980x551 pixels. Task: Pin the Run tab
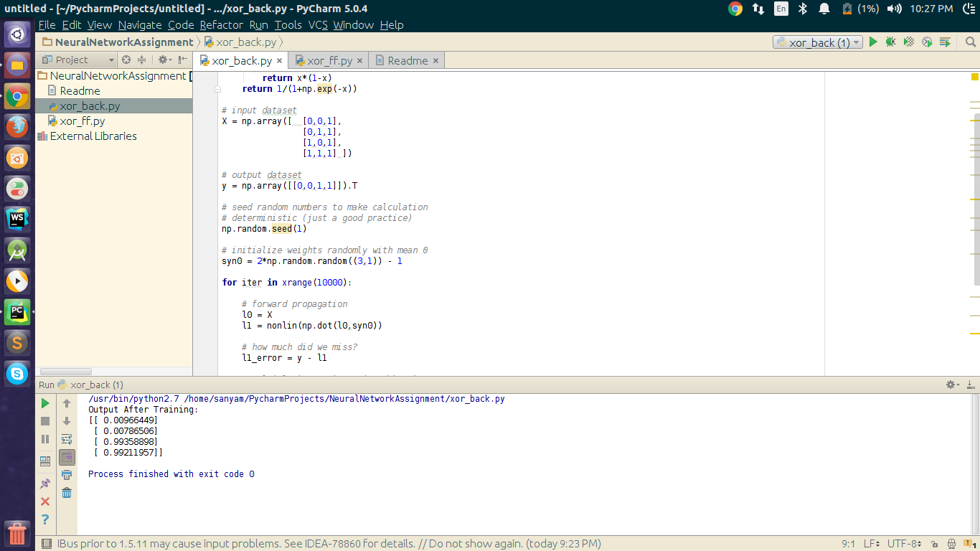coord(45,484)
